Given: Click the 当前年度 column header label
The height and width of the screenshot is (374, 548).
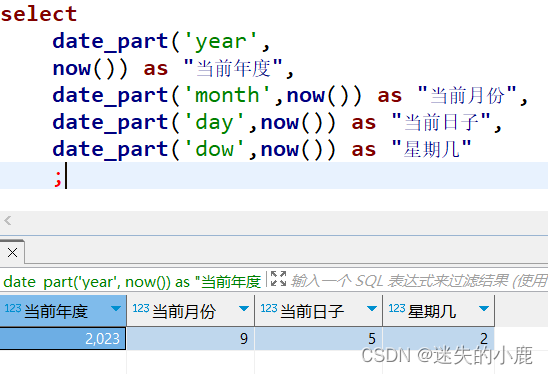Looking at the screenshot, I should [56, 311].
